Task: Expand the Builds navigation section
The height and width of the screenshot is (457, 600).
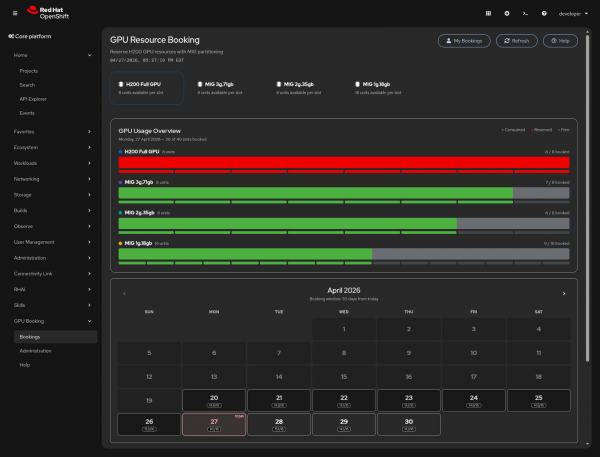Action: (52, 211)
